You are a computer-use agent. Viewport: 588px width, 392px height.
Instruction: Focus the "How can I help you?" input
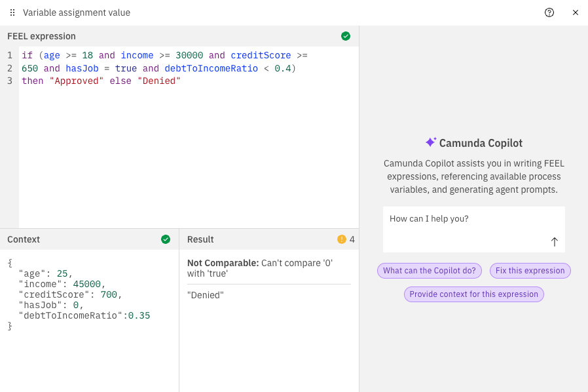(x=466, y=219)
